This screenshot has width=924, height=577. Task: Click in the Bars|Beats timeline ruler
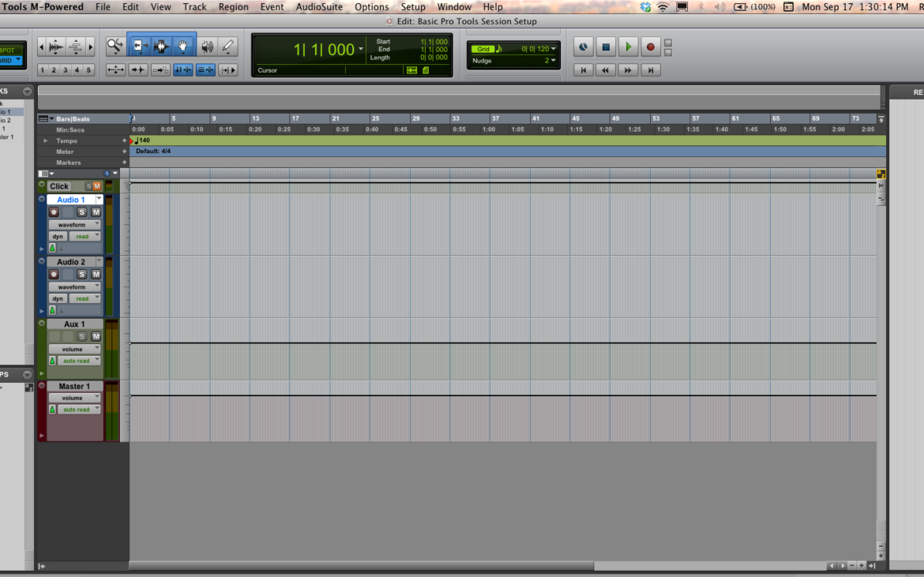pos(316,118)
